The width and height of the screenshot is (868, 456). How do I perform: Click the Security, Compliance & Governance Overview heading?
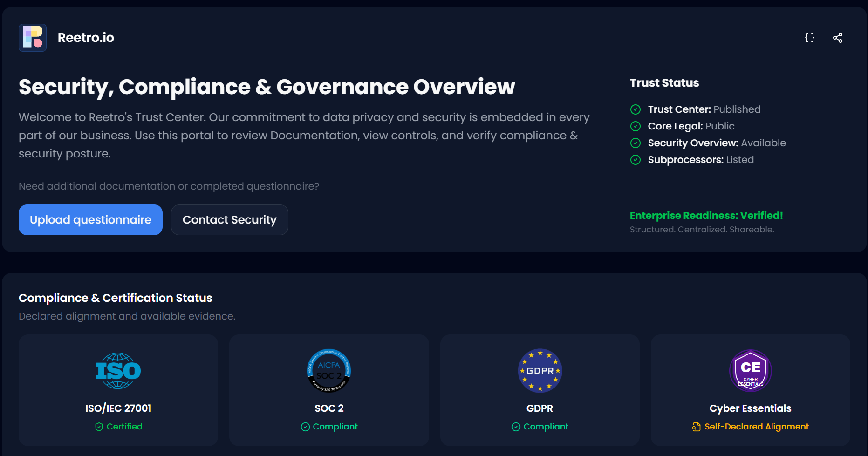[267, 87]
